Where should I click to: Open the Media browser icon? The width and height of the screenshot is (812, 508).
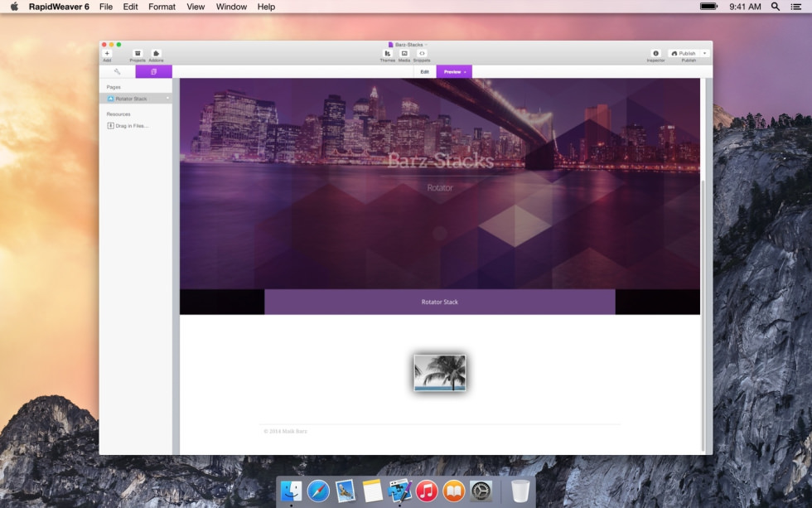click(x=404, y=53)
